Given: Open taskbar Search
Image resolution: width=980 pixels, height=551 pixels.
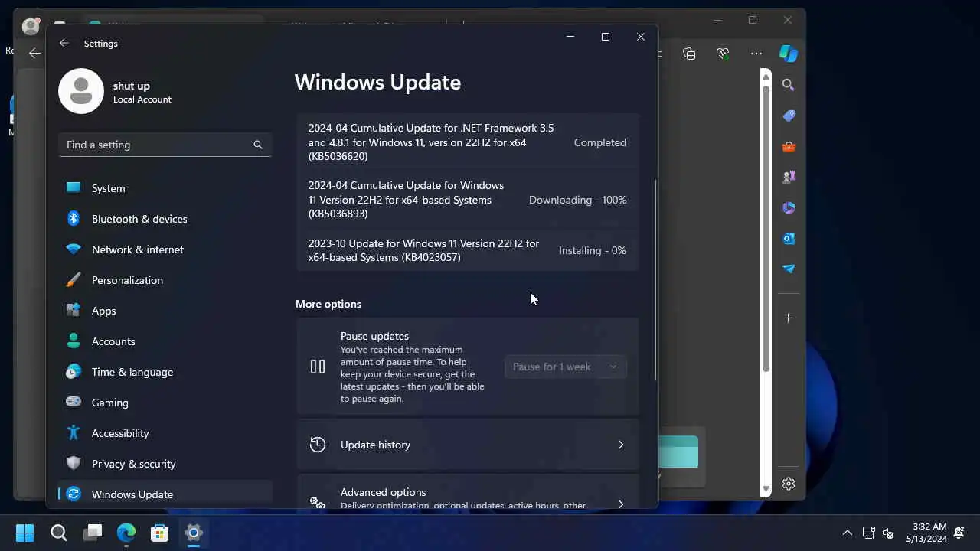Looking at the screenshot, I should [58, 533].
